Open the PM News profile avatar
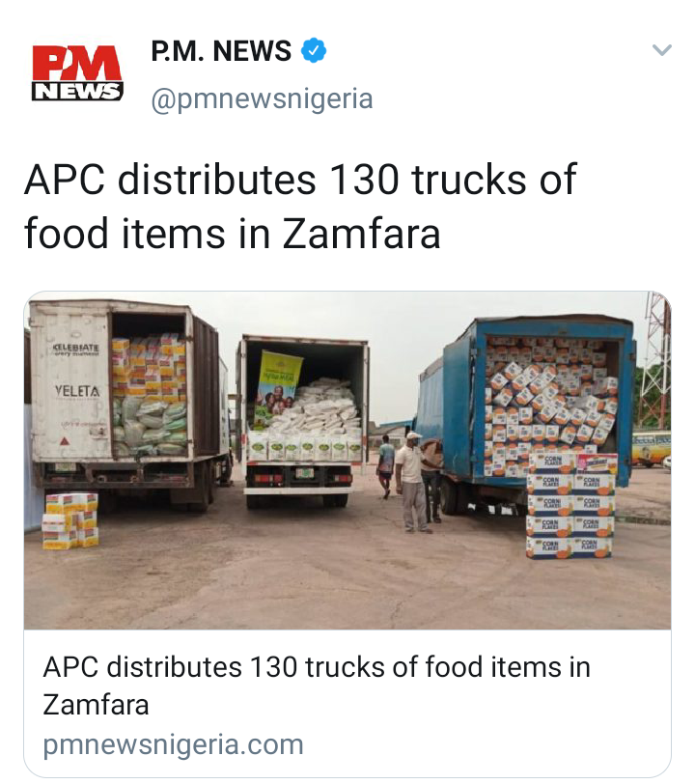The width and height of the screenshot is (695, 784). (x=77, y=73)
